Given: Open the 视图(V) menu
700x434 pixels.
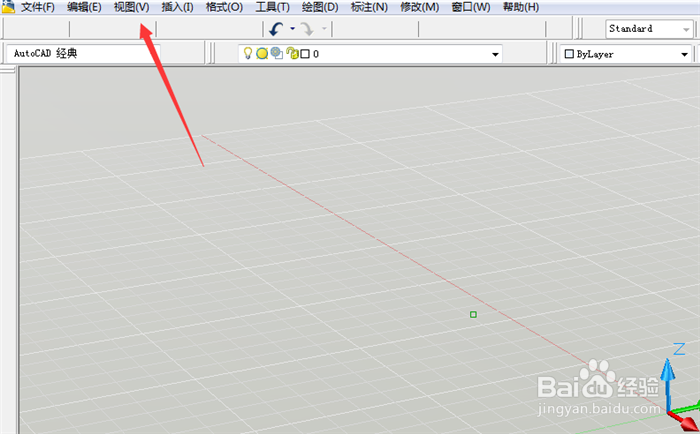Looking at the screenshot, I should [x=131, y=7].
